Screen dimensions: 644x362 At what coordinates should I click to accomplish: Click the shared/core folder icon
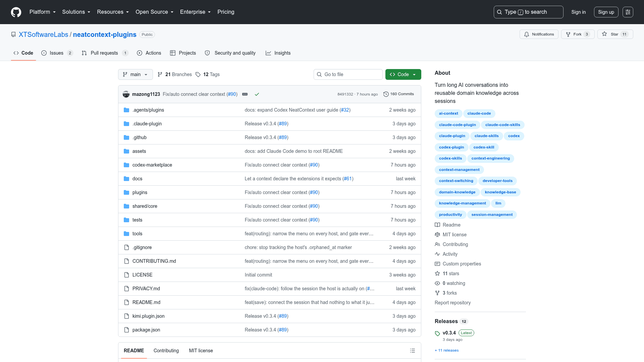coord(126,206)
